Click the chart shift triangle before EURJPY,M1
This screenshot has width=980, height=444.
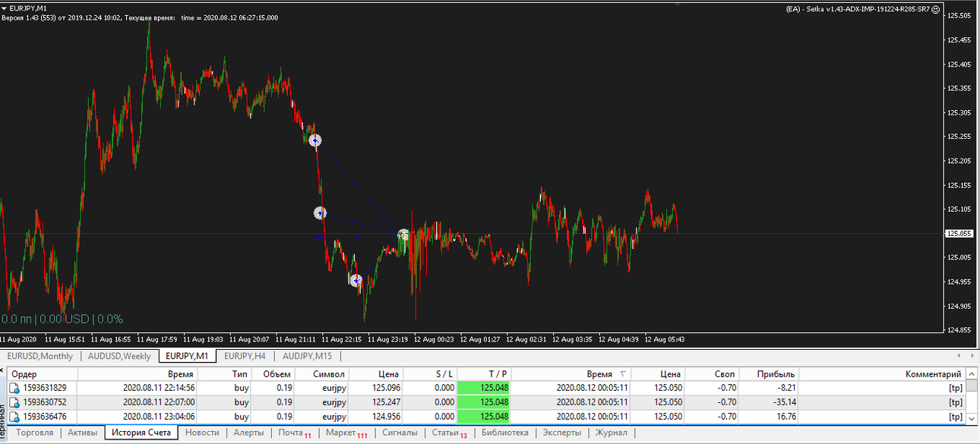click(5, 8)
